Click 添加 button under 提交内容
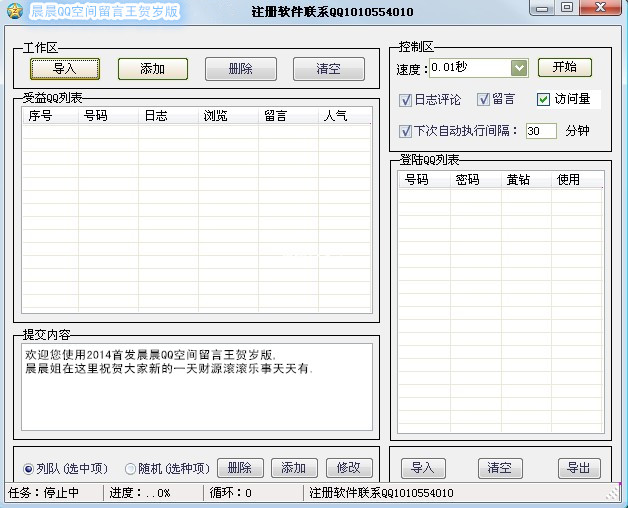 pyautogui.click(x=294, y=468)
